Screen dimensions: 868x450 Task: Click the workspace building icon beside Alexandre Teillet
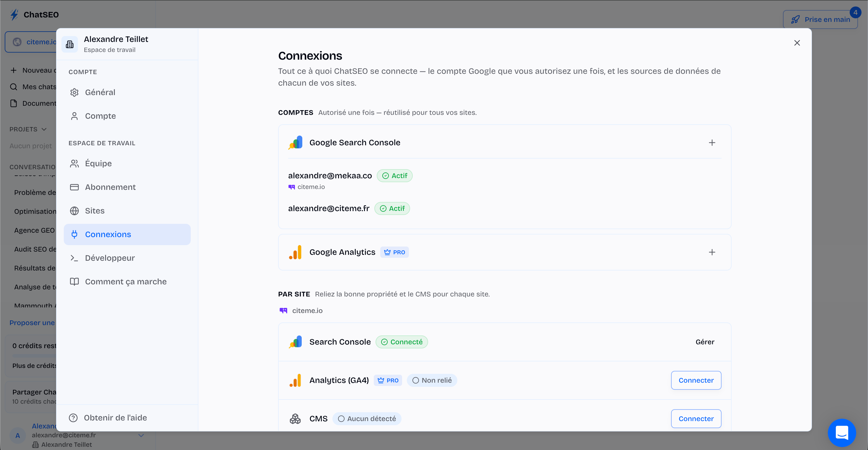tap(70, 44)
